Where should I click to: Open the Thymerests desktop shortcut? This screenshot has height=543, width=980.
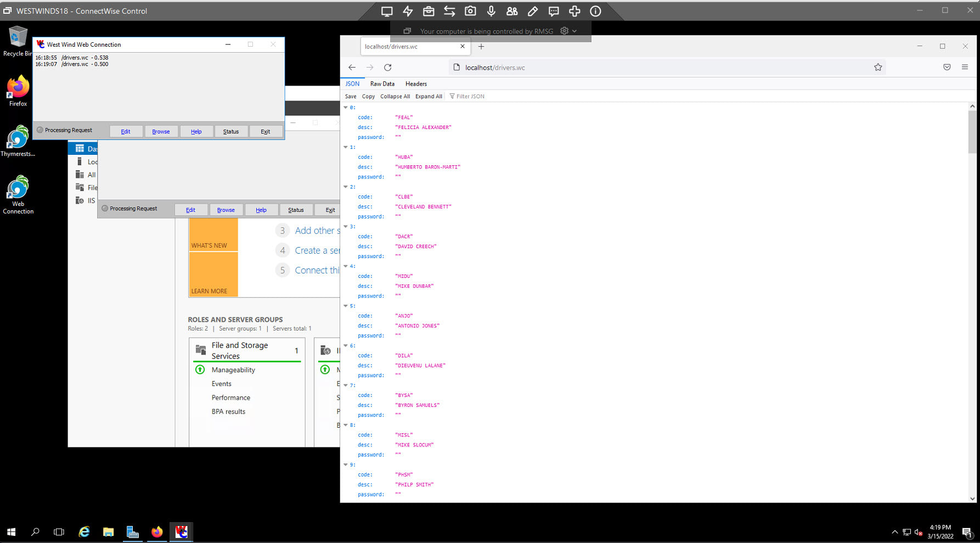pyautogui.click(x=18, y=141)
